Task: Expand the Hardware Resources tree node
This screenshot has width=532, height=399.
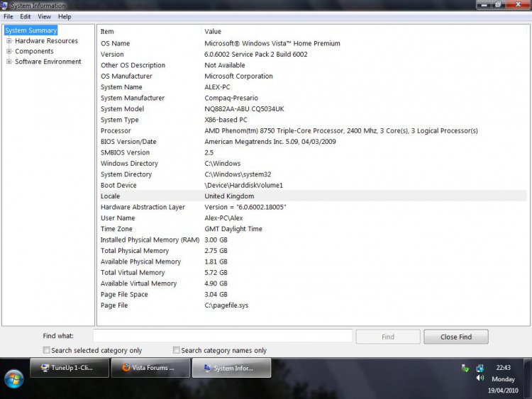Action: tap(9, 40)
